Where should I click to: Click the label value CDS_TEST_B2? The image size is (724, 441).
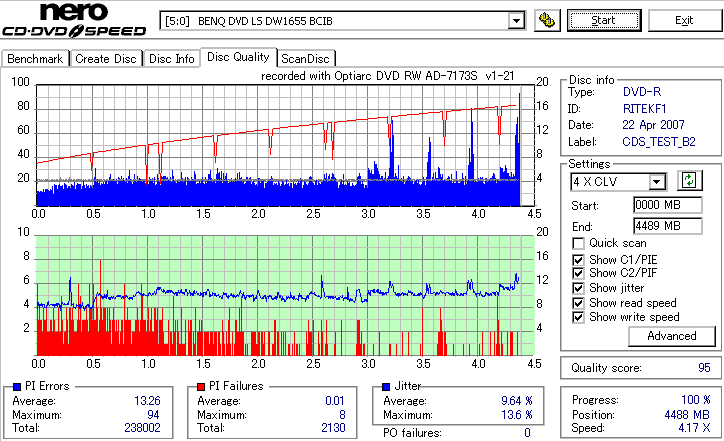659,142
